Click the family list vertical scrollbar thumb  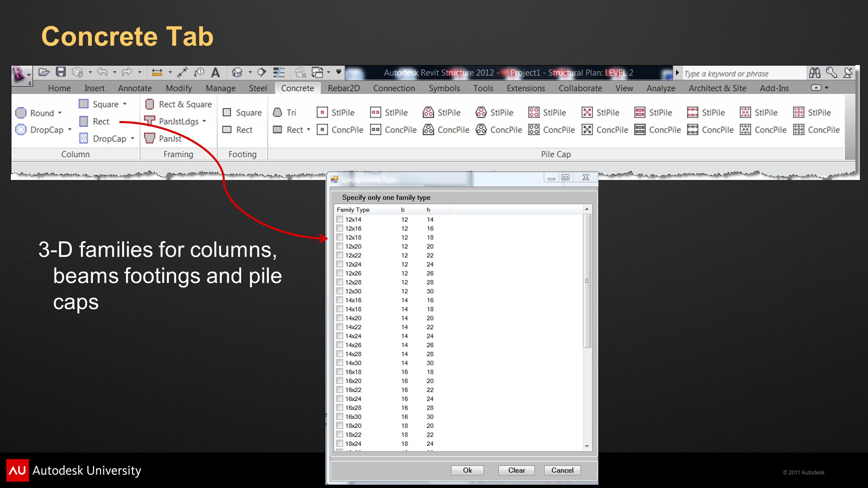click(x=587, y=281)
